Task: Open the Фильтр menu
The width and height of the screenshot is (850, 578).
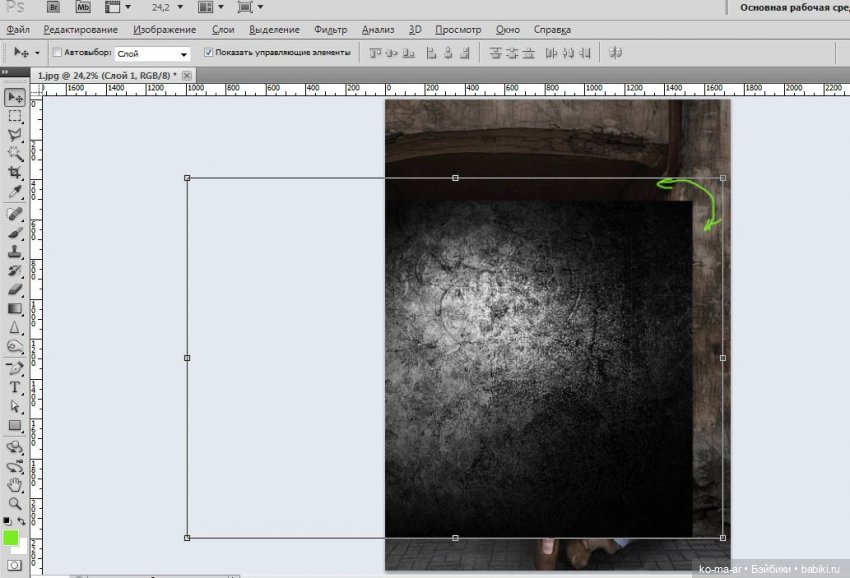Action: [x=330, y=30]
